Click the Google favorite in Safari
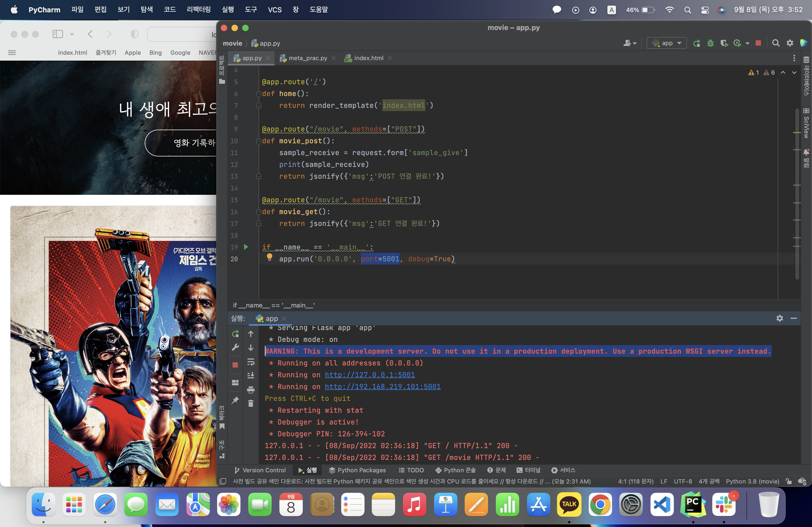Screen dimensions: 812x527 (x=180, y=53)
